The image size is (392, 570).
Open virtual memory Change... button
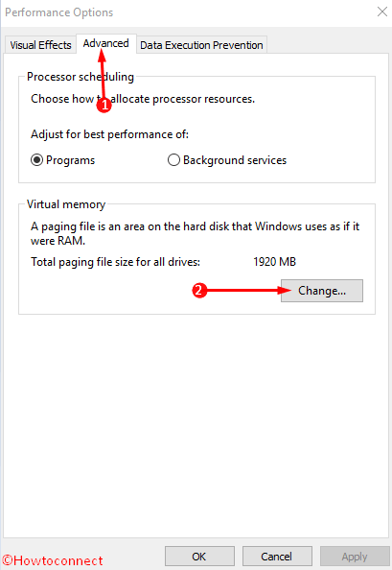click(322, 291)
